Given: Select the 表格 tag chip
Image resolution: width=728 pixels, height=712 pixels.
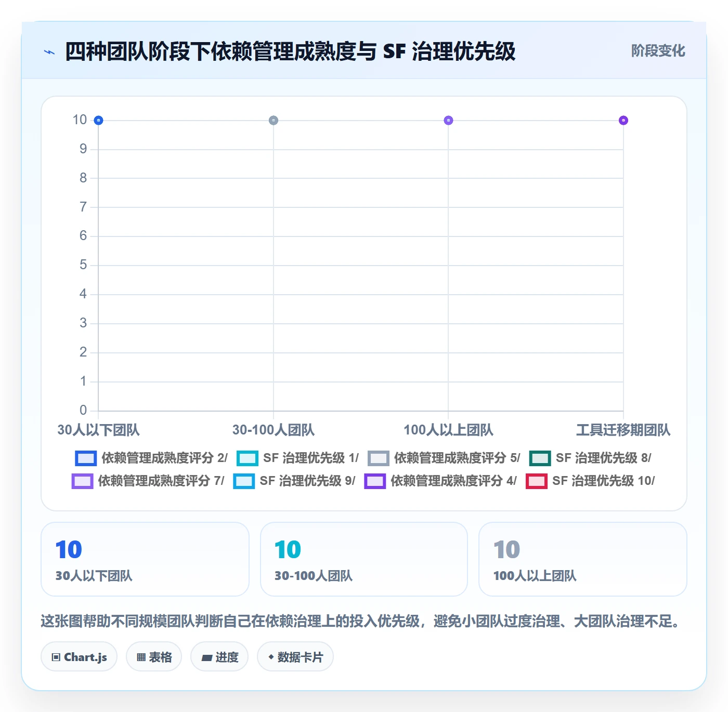Looking at the screenshot, I should click(154, 657).
